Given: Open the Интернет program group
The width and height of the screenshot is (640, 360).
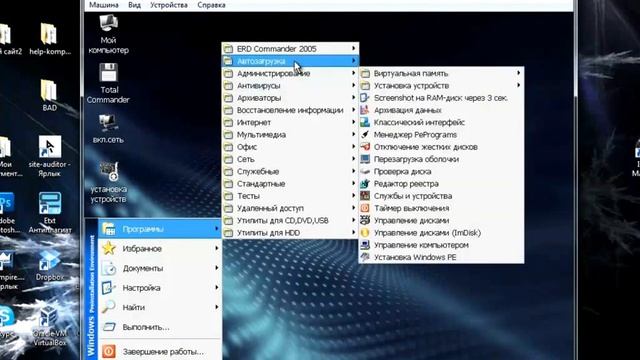Looking at the screenshot, I should [290, 122].
